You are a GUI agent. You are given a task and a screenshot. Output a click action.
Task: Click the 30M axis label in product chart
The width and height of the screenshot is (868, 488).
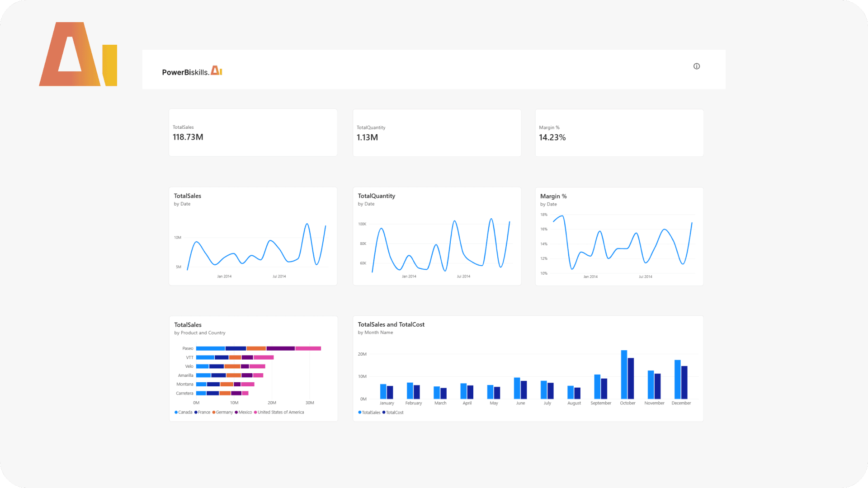(x=310, y=403)
